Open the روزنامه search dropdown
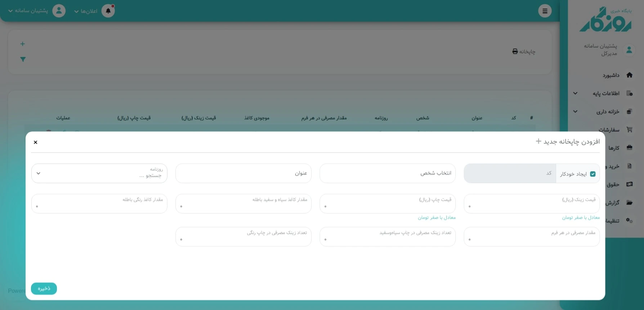Image resolution: width=644 pixels, height=310 pixels. click(99, 173)
